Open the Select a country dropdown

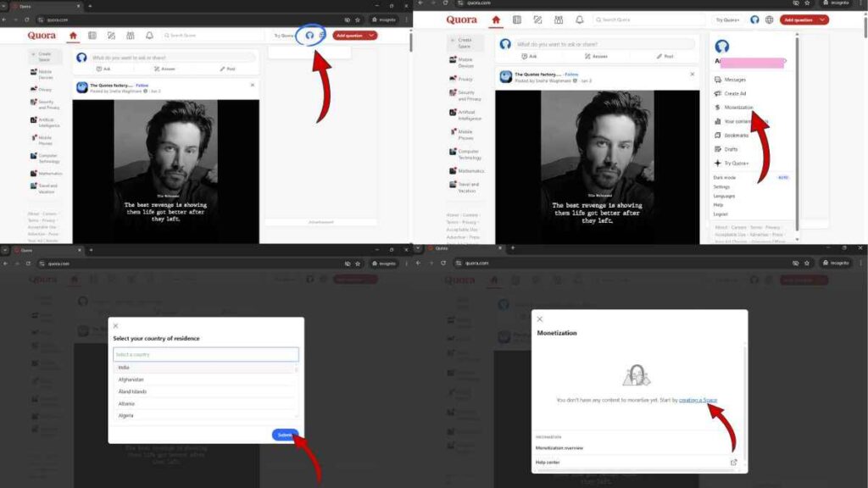tap(206, 353)
